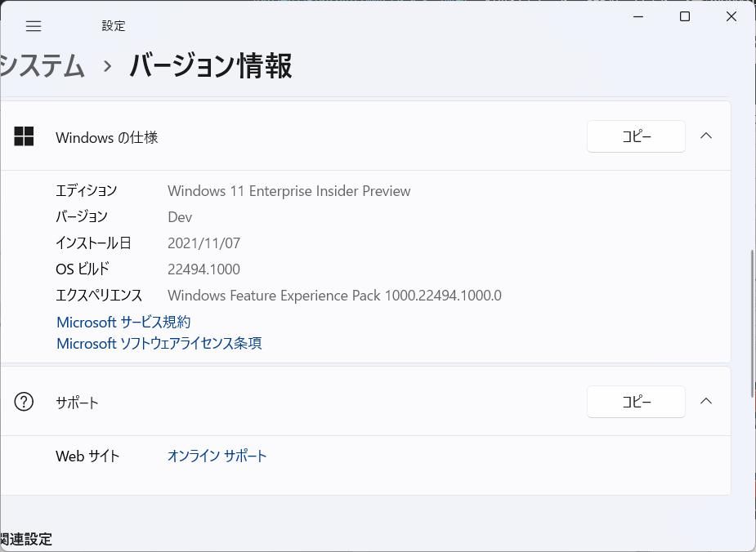Image resolution: width=756 pixels, height=552 pixels.
Task: Collapse the サポート section
Action: coord(707,402)
